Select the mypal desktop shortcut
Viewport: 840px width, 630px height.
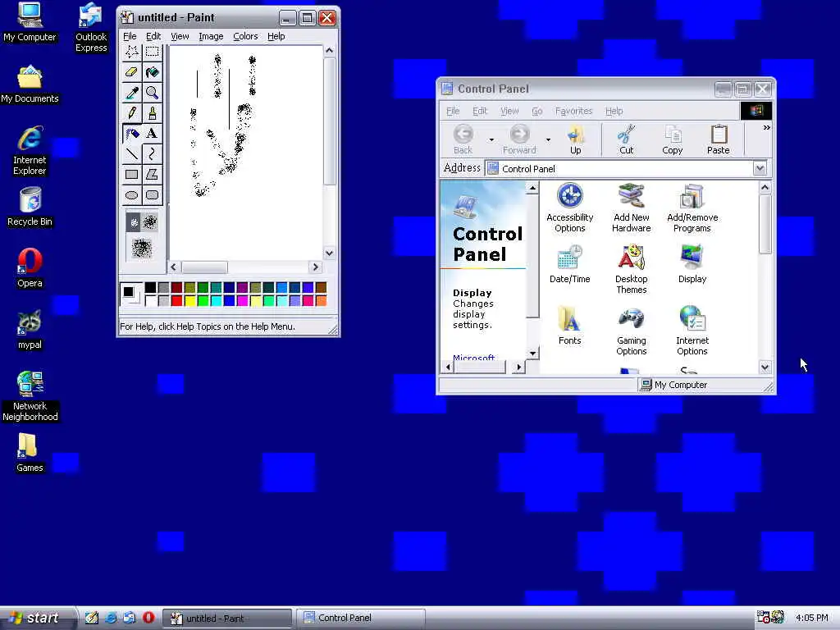point(30,330)
